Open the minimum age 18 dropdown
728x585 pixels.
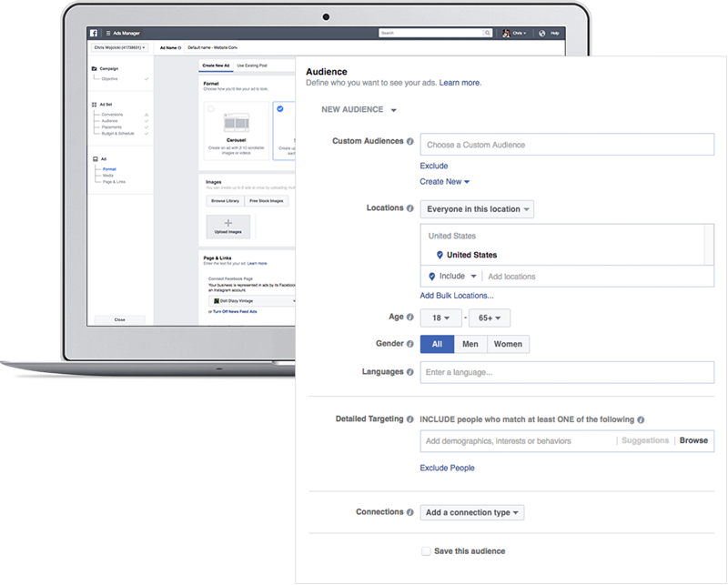(440, 318)
